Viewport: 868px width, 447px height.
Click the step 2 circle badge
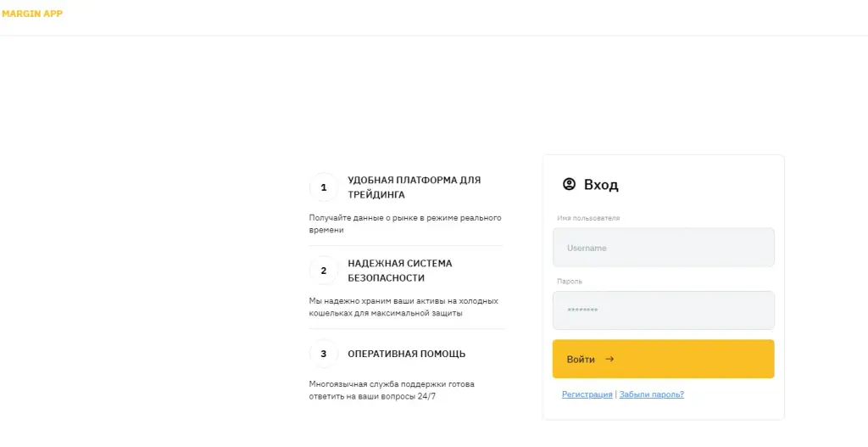click(x=323, y=271)
